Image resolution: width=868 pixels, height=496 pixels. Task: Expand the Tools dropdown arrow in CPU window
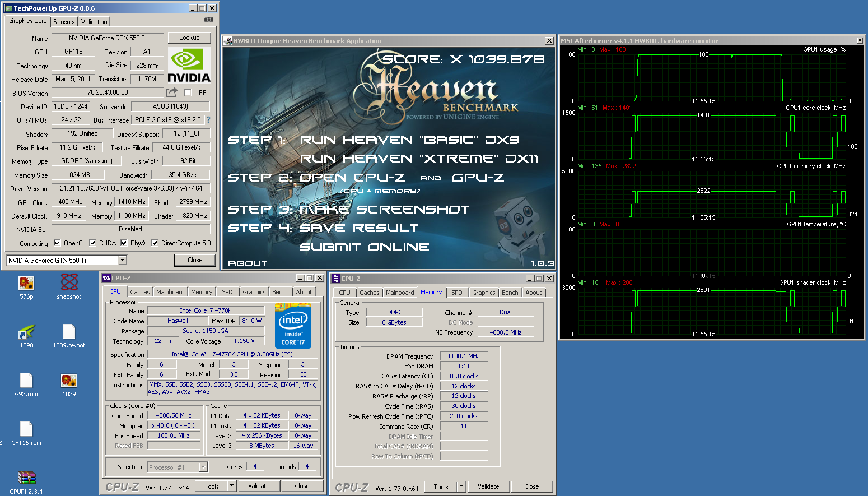pyautogui.click(x=232, y=486)
